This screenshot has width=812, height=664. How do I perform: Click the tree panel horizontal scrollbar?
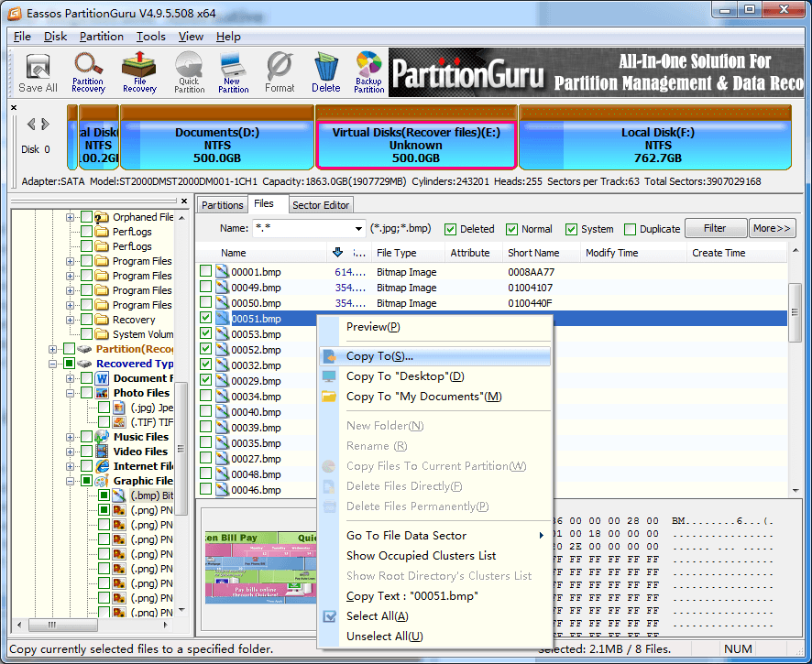62,626
